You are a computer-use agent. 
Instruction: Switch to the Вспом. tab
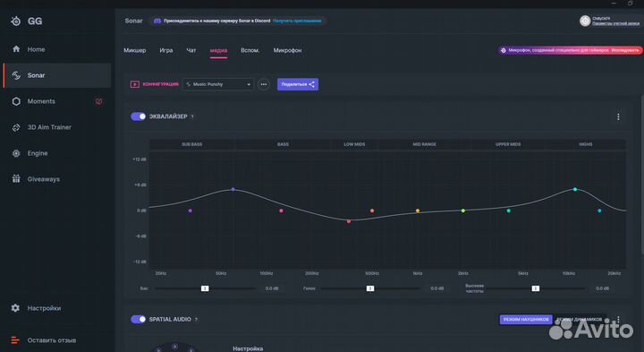(x=250, y=50)
